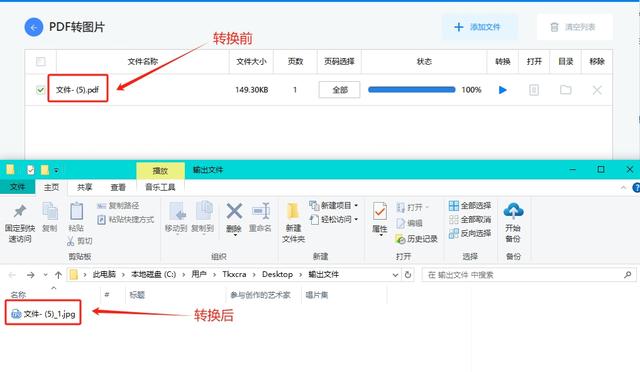Switch to the 主页 ribbon tab
Screen dimensions: 640x372
click(51, 187)
